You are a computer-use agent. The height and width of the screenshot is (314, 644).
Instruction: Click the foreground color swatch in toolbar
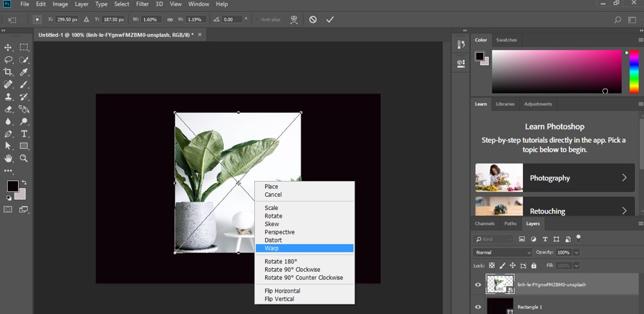click(12, 186)
